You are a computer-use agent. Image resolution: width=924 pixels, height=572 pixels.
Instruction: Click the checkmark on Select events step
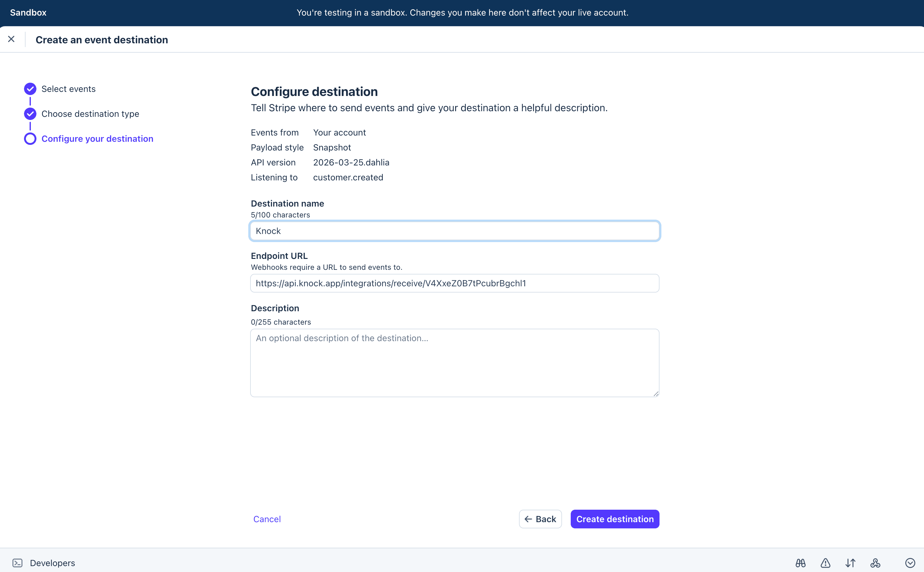tap(30, 88)
